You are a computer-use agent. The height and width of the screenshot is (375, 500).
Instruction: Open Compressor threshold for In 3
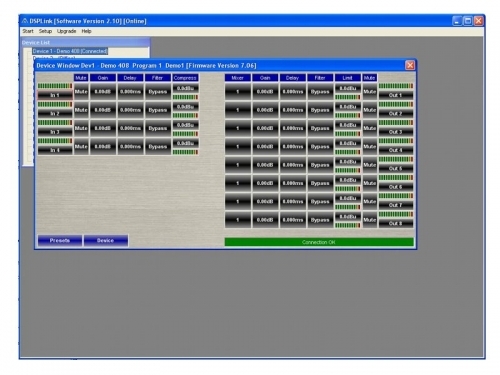[x=185, y=125]
